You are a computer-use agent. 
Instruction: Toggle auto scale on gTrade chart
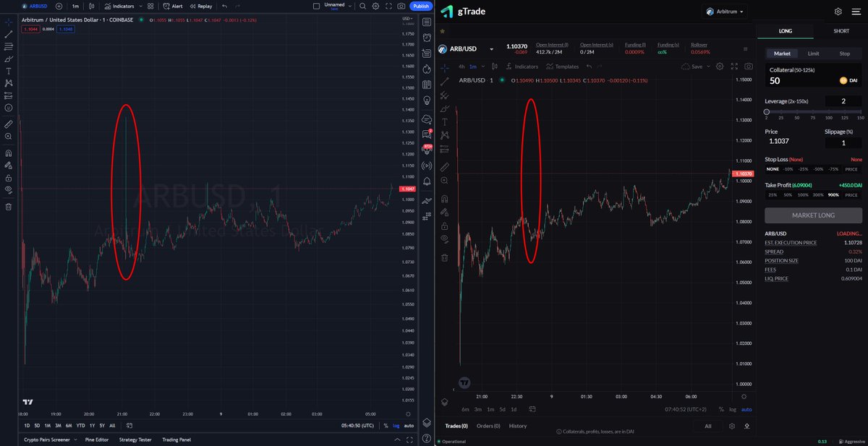coord(746,409)
